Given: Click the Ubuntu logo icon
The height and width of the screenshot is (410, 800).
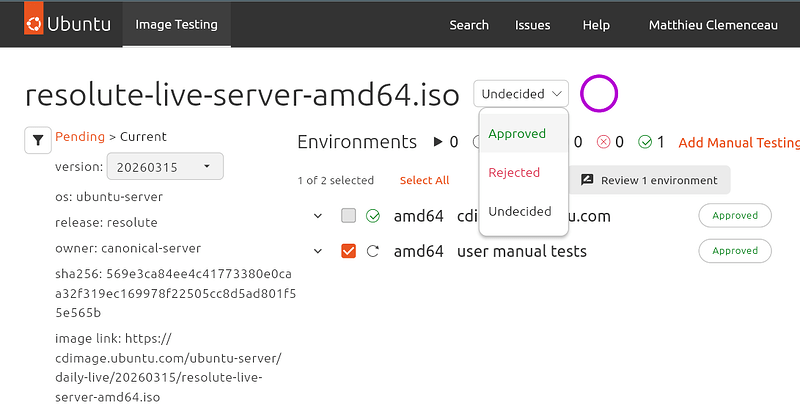Looking at the screenshot, I should pyautogui.click(x=34, y=23).
